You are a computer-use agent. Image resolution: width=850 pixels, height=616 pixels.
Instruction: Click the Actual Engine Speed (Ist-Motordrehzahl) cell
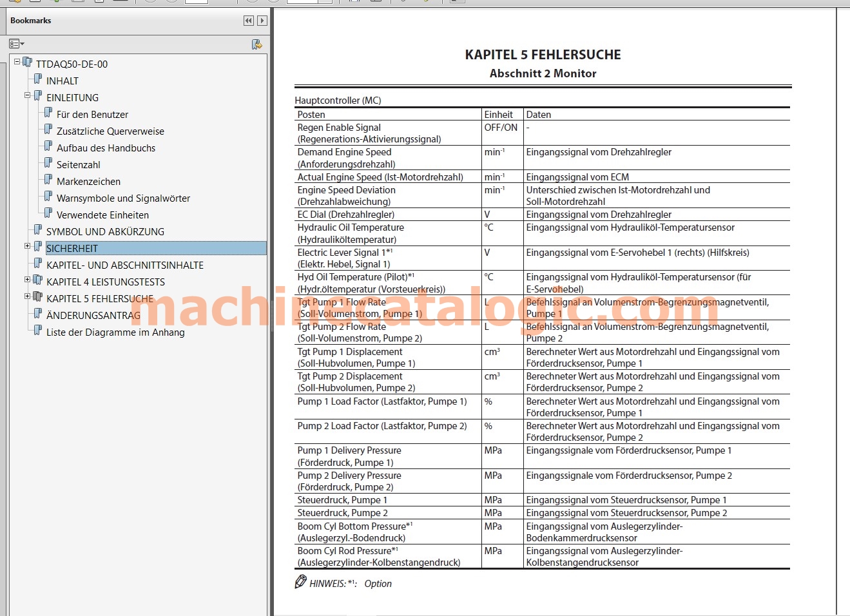[388, 177]
